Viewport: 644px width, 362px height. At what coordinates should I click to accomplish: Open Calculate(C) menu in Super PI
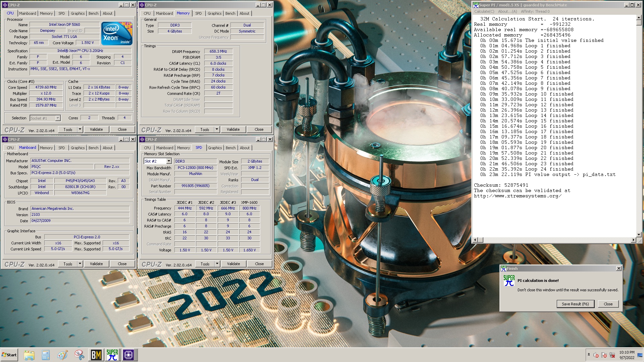[484, 11]
